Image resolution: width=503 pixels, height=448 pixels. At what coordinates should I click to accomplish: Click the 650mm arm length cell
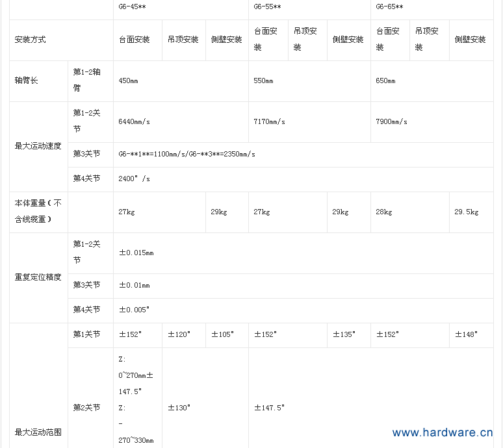385,81
